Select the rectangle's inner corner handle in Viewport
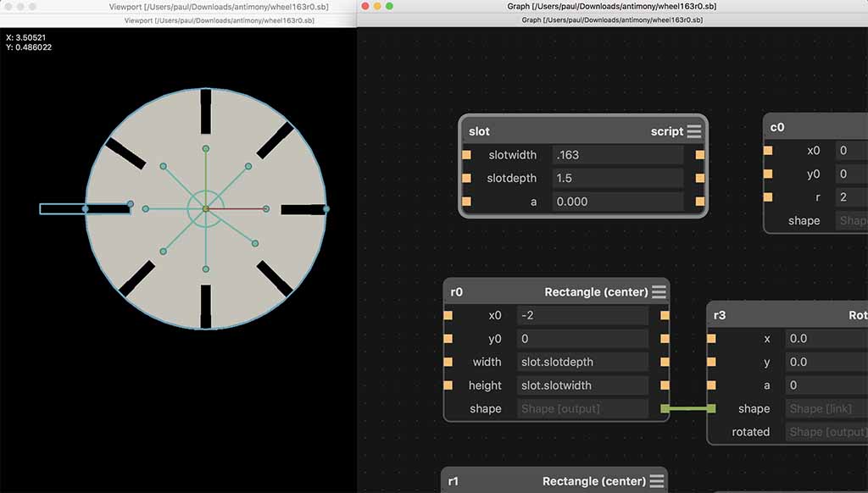 130,203
